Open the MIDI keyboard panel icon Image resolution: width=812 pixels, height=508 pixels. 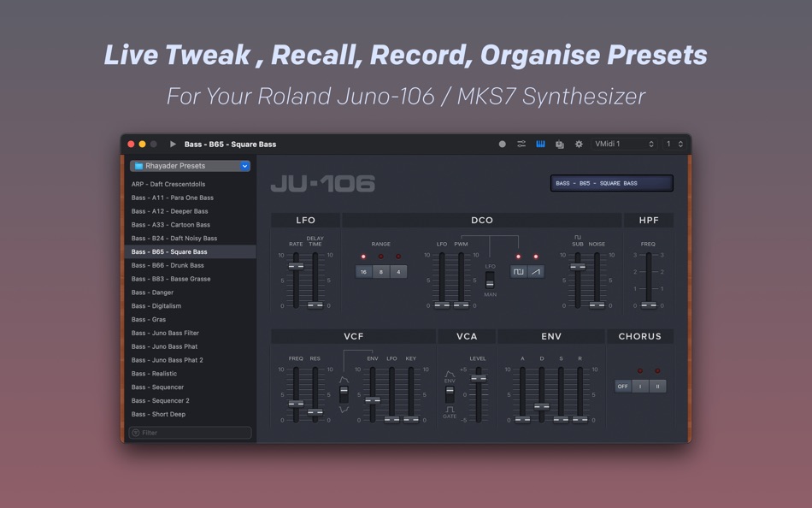point(540,145)
